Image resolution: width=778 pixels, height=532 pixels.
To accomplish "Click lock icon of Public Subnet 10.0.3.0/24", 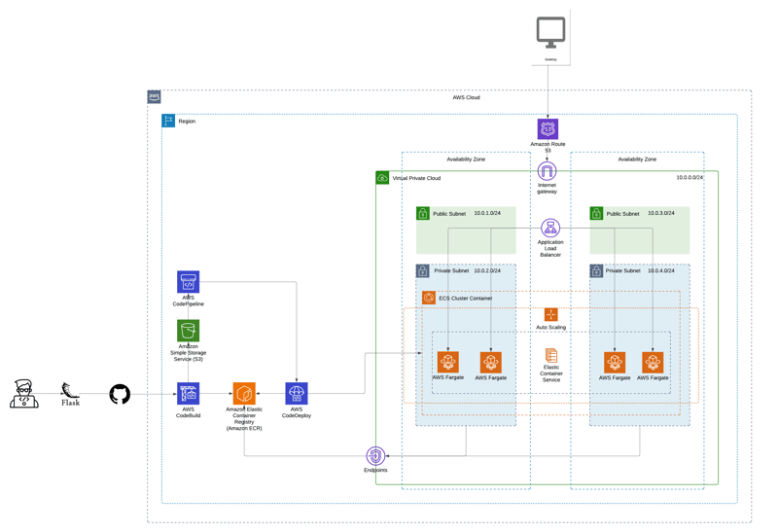I will point(596,213).
